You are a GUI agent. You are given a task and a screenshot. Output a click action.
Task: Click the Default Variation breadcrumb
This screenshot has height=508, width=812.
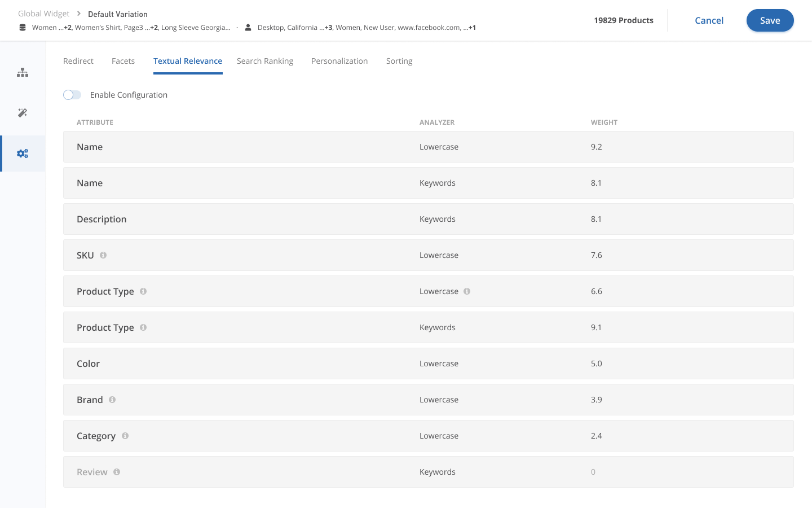[x=118, y=14]
